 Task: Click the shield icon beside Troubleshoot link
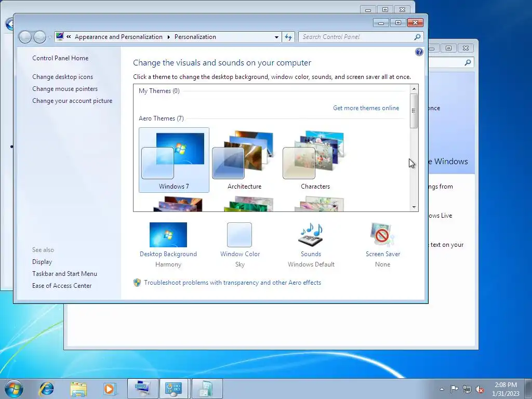tap(137, 283)
